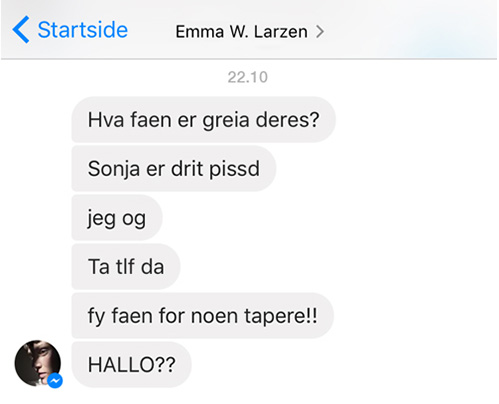Image resolution: width=499 pixels, height=404 pixels.
Task: Click the word 'tapere!!' in the message
Action: (x=281, y=316)
